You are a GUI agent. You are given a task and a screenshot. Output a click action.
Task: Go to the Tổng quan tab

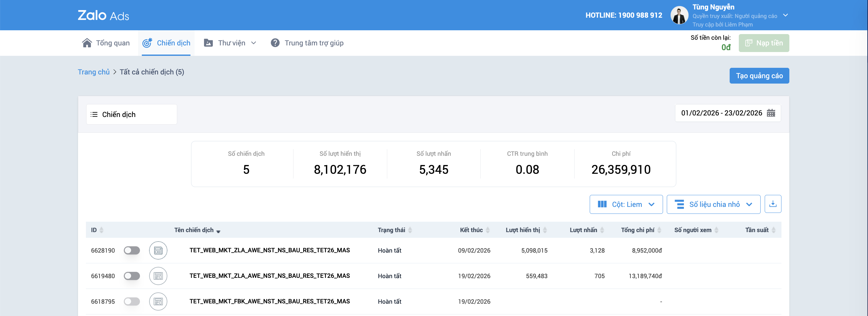pos(106,43)
